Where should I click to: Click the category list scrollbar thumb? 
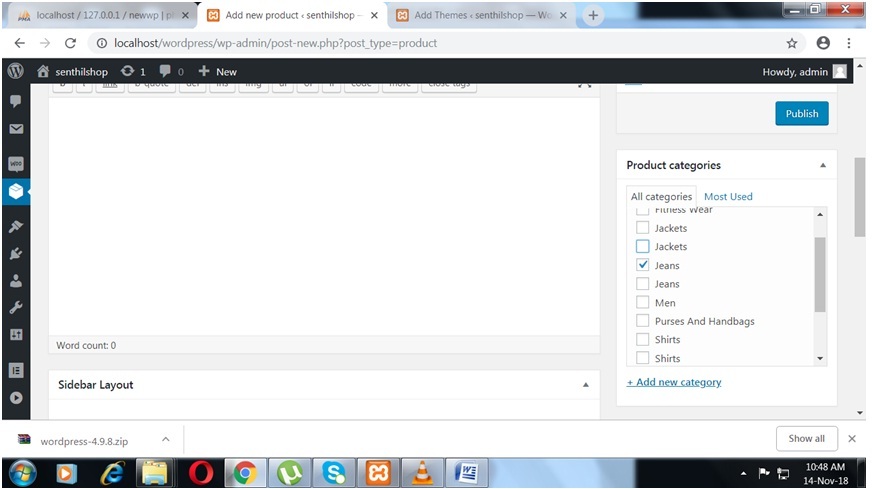[821, 273]
